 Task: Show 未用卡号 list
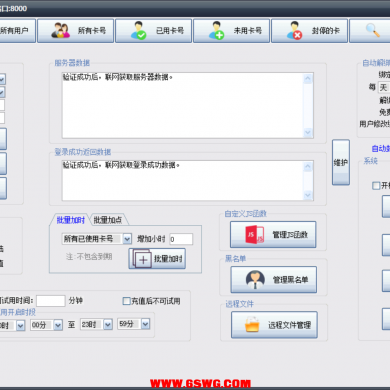(x=232, y=31)
